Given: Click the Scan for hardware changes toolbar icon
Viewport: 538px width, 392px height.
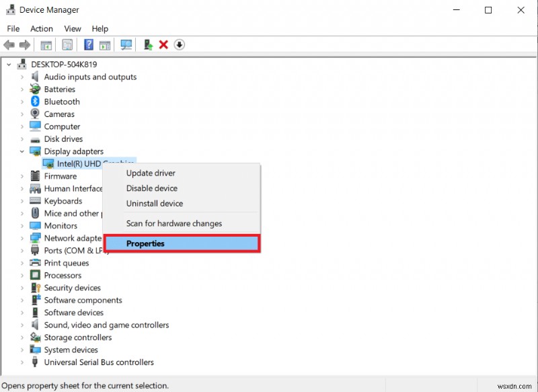Looking at the screenshot, I should point(126,44).
